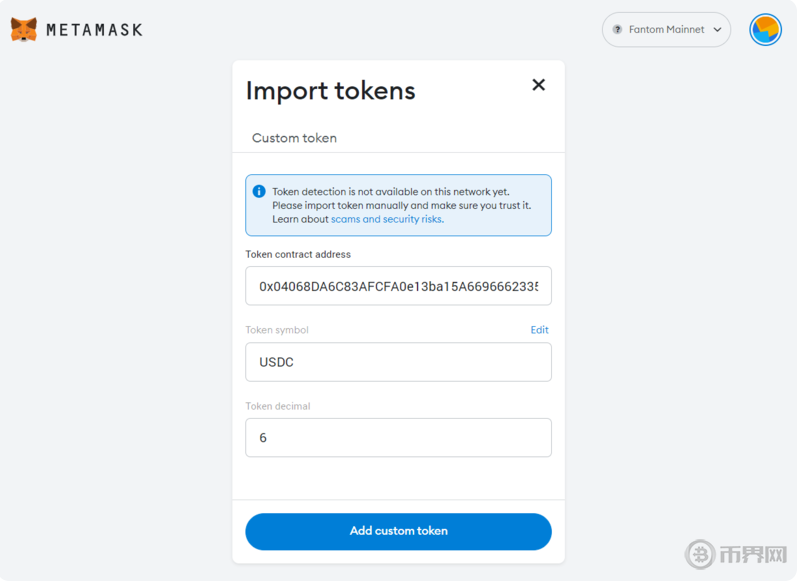Click the MetaMask fox logo
Viewport: 798px width, 582px height.
(24, 30)
